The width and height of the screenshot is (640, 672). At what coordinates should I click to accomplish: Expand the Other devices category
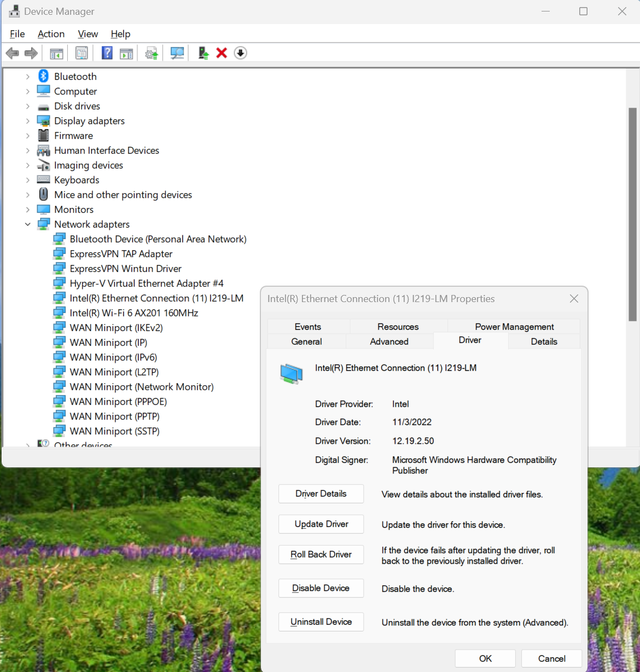[28, 444]
